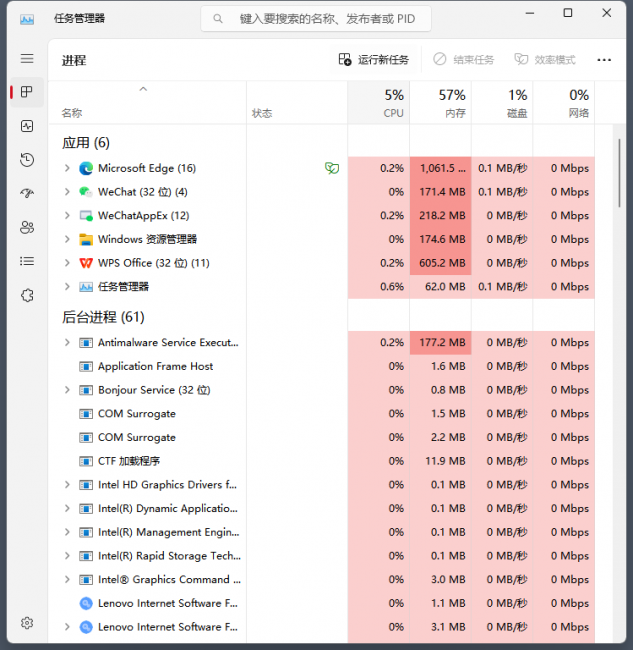Open the Performance page in sidebar
633x650 pixels.
point(27,126)
